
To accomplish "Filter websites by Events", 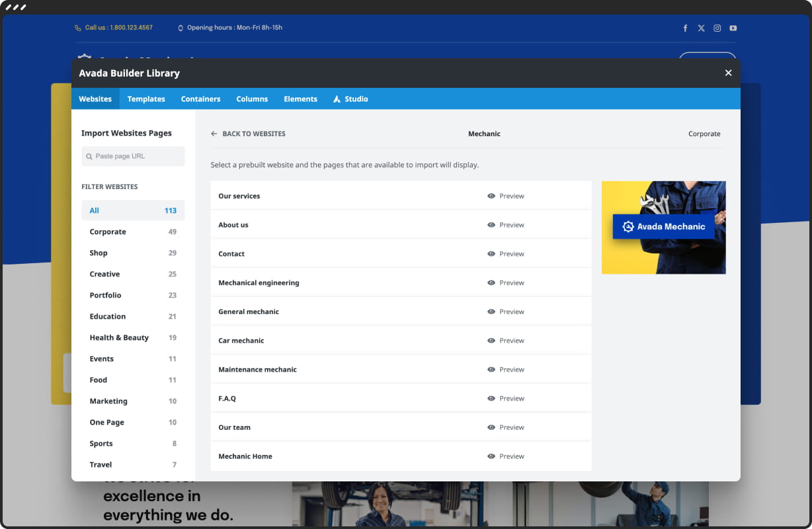I will pyautogui.click(x=133, y=358).
